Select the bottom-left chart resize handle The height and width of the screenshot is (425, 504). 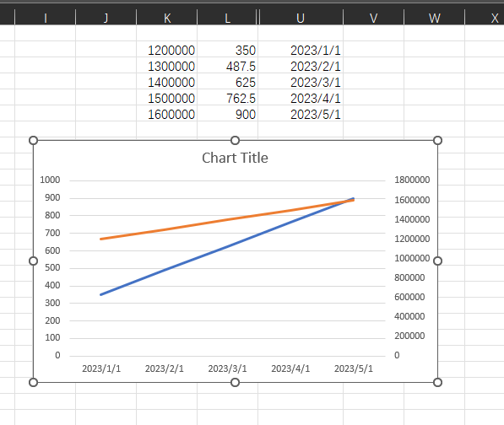pos(34,382)
